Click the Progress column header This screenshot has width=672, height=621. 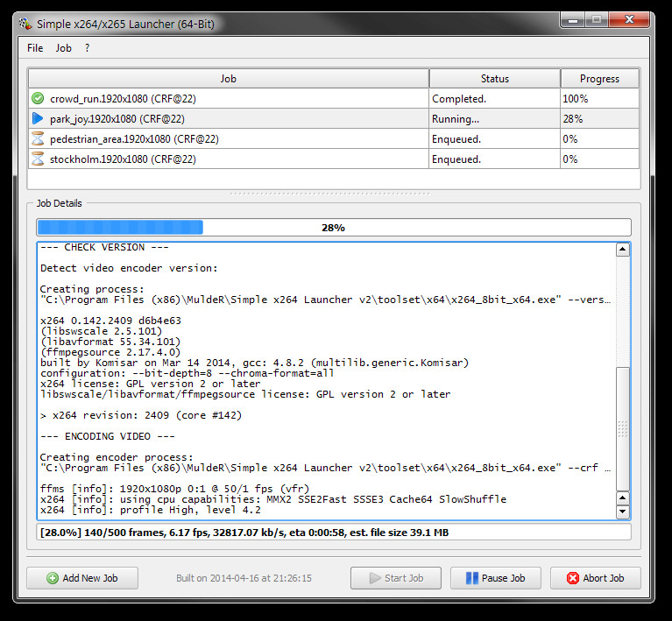tap(599, 79)
